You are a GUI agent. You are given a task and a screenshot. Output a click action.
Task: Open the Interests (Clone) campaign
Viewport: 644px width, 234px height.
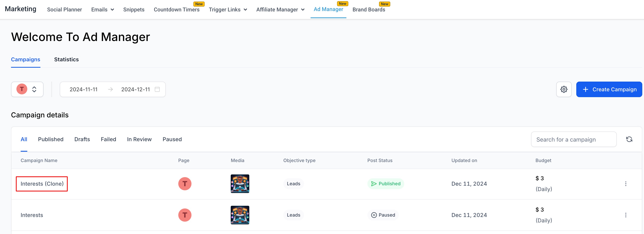click(x=42, y=184)
